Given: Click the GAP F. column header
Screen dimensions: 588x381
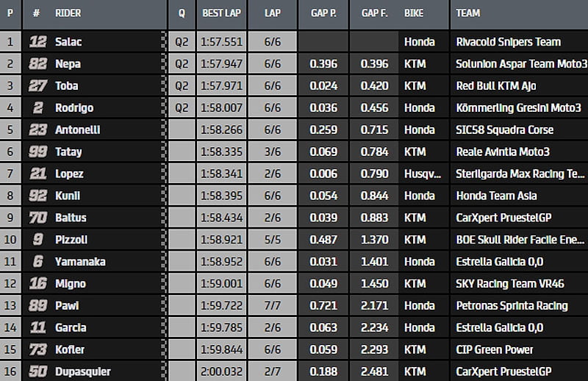Looking at the screenshot, I should click(x=375, y=13).
